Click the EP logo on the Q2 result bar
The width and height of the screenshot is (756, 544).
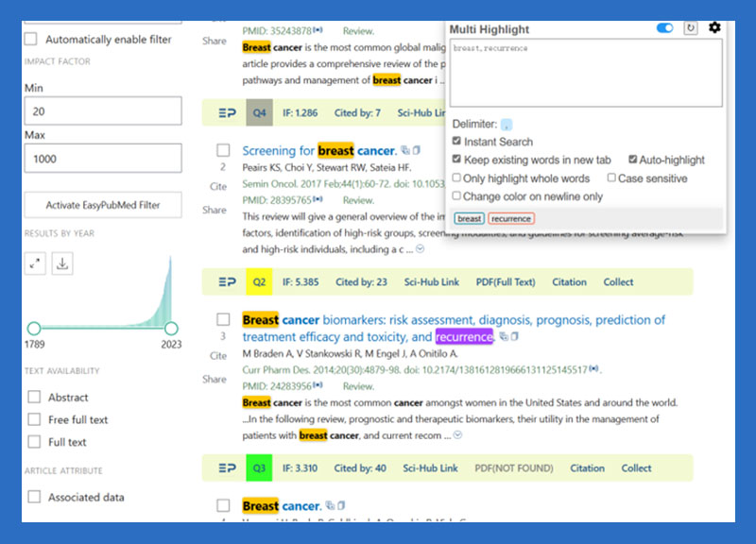pyautogui.click(x=227, y=282)
